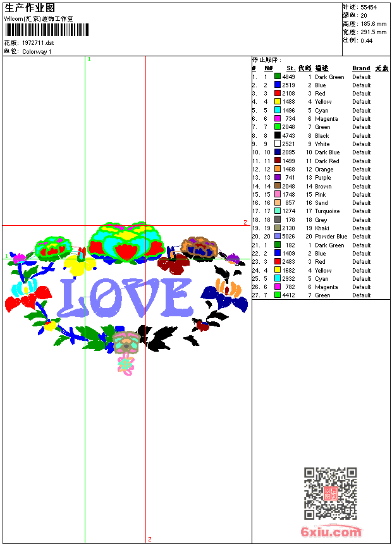This screenshot has height=544, width=392.
Task: Click the 'Khaki' description
Action: [322, 228]
